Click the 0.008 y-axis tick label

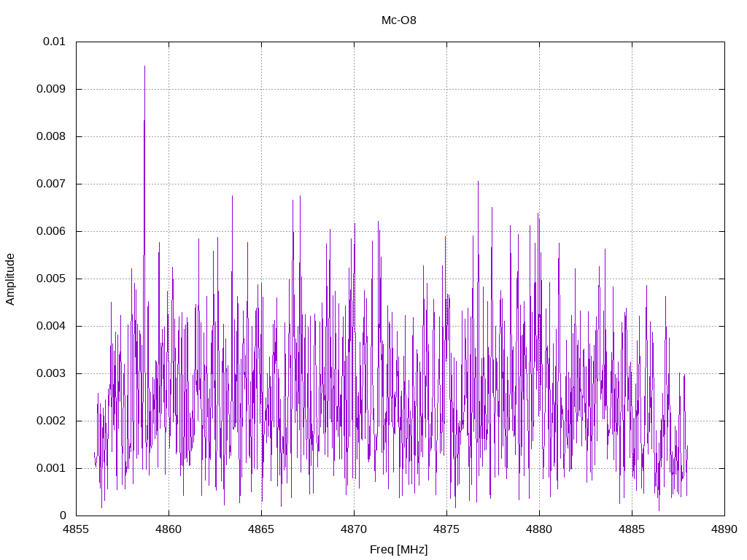51,136
